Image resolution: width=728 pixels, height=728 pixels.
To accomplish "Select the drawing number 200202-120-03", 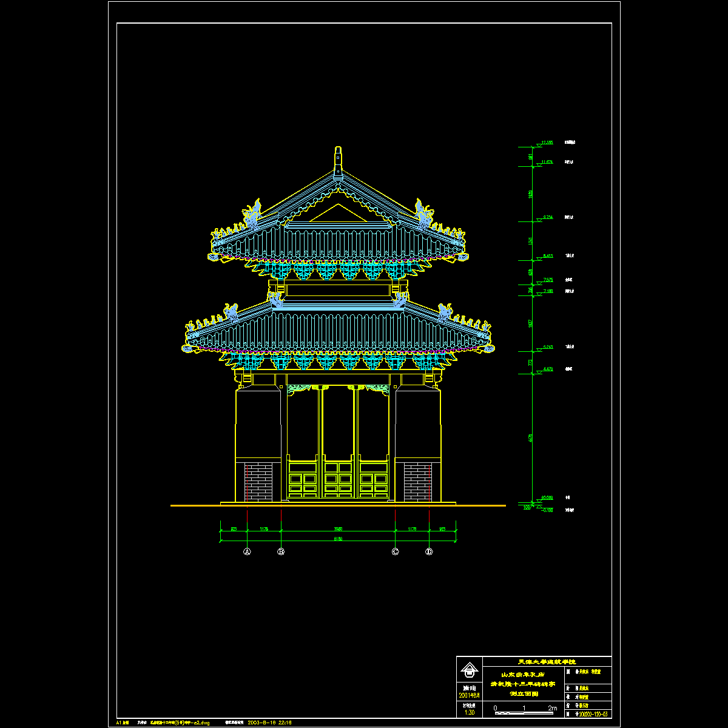I will (590, 714).
